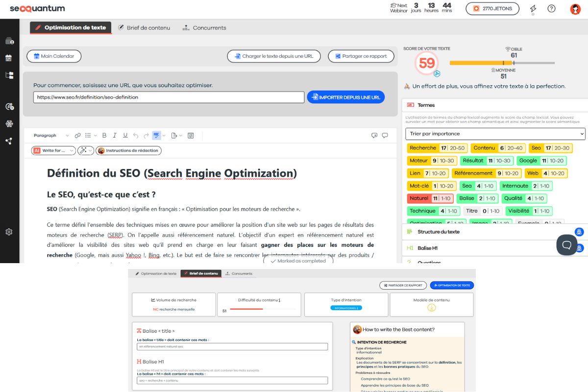
Task: Click the 2770 JETONS button
Action: 492,8
